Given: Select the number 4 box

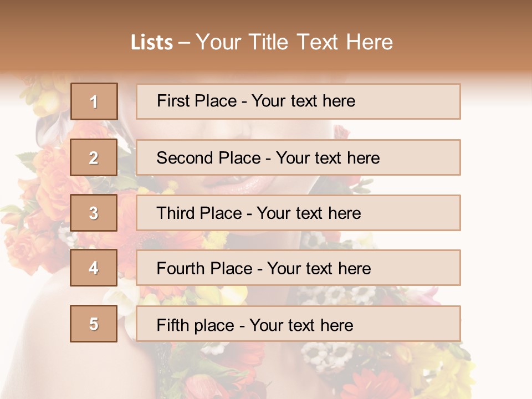Looking at the screenshot, I should click(x=94, y=268).
